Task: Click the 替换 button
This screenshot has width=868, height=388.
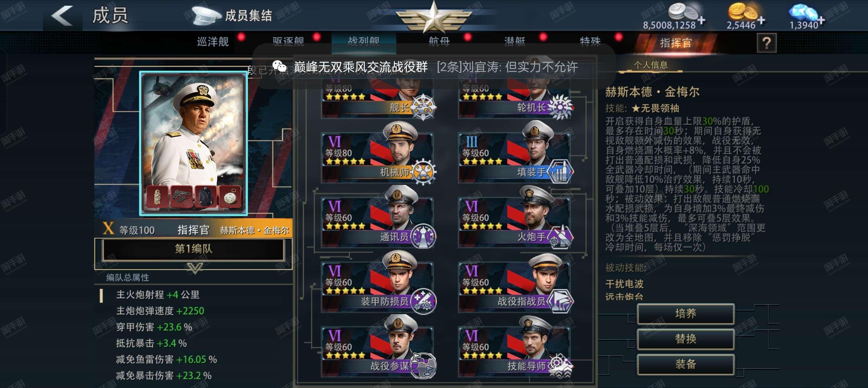Action: (685, 339)
